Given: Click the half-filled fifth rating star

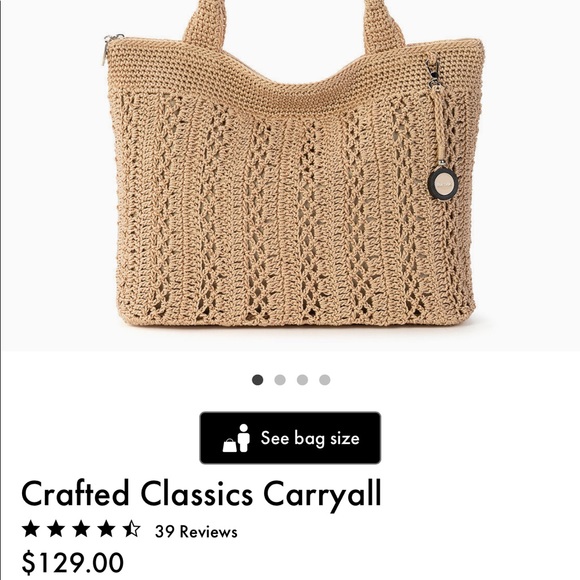Looking at the screenshot, I should tap(132, 529).
